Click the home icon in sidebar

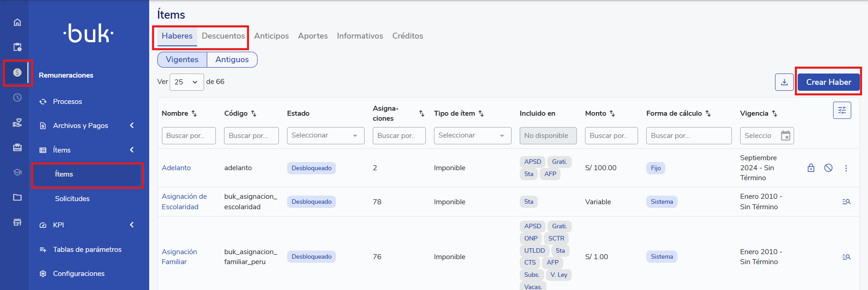[x=17, y=22]
